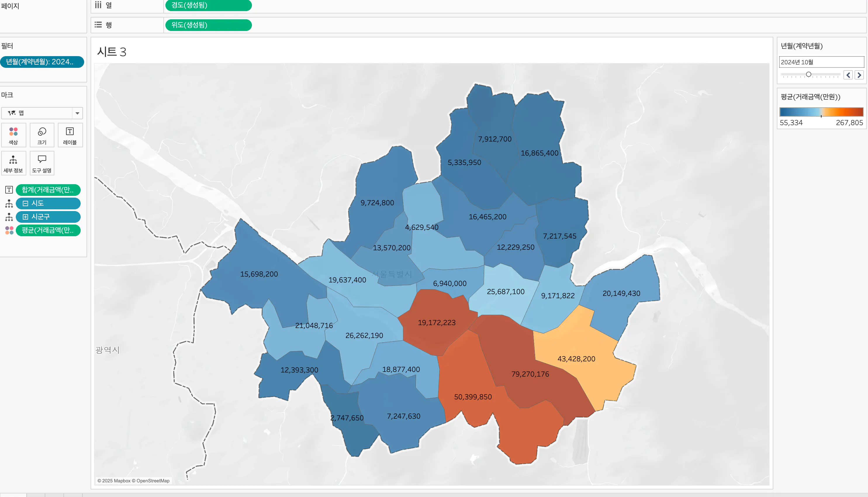The height and width of the screenshot is (497, 868).
Task: Open the mark type 맵 dropdown
Action: point(42,113)
